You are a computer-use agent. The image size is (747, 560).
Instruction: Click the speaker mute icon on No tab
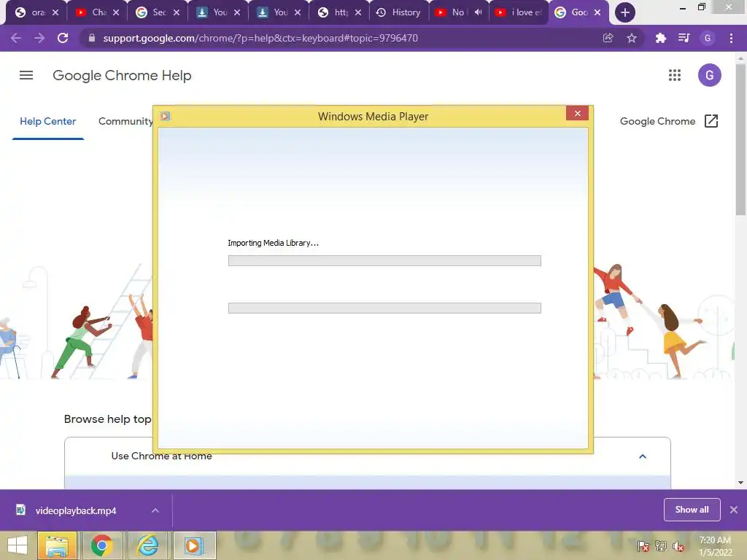479,12
